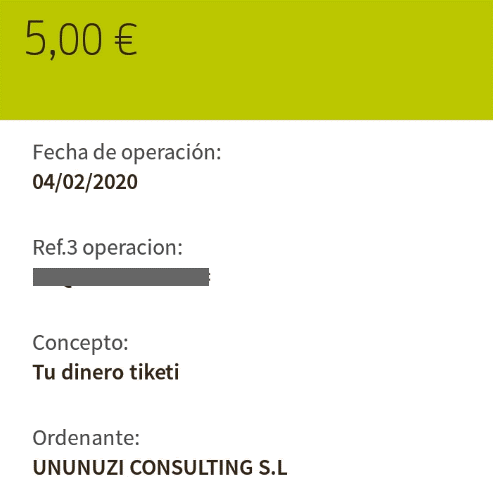Click the redacted grey reference number bar
The image size is (493, 503).
coord(121,277)
